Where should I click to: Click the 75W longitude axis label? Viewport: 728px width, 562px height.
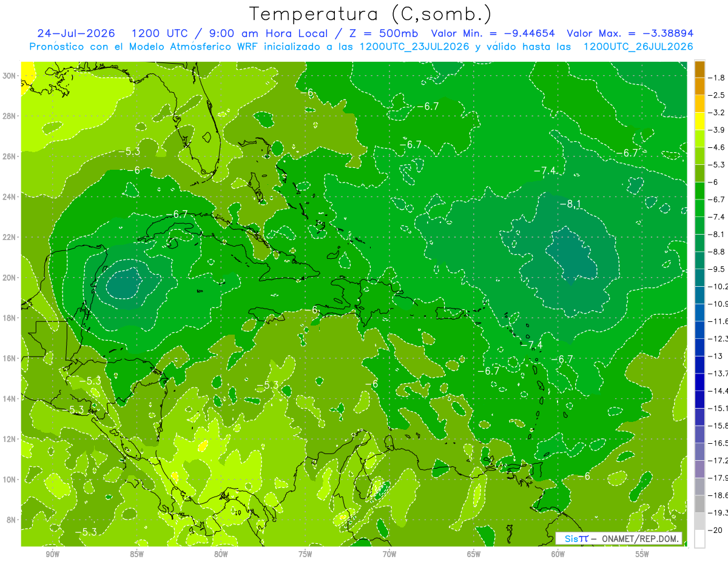pos(305,555)
